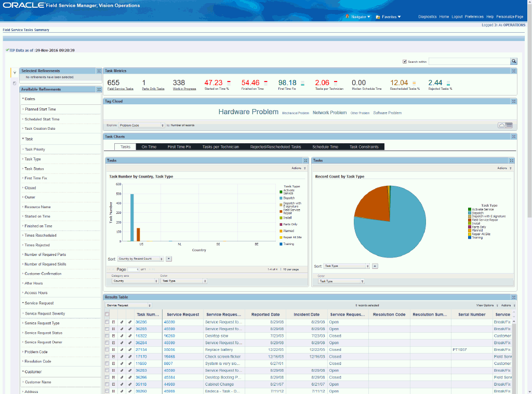Switch tag cloud to list view icon

point(509,126)
